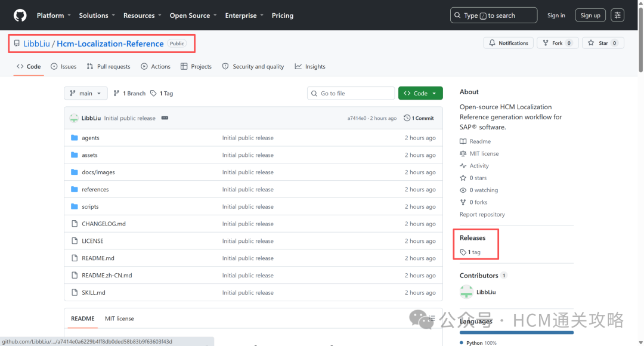Click the SKILL.md file icon
The image size is (644, 346).
point(75,293)
